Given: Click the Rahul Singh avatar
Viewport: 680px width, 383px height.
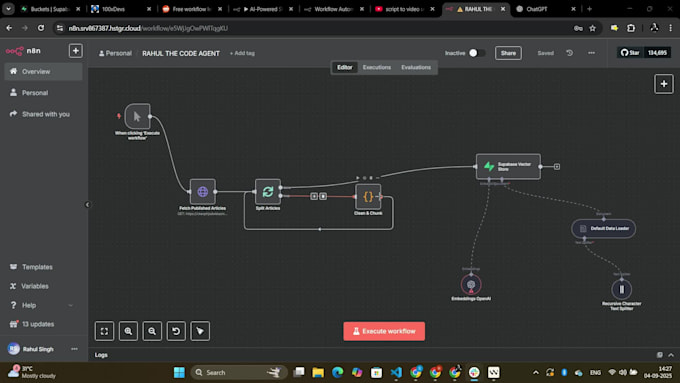Looking at the screenshot, I should [13, 349].
